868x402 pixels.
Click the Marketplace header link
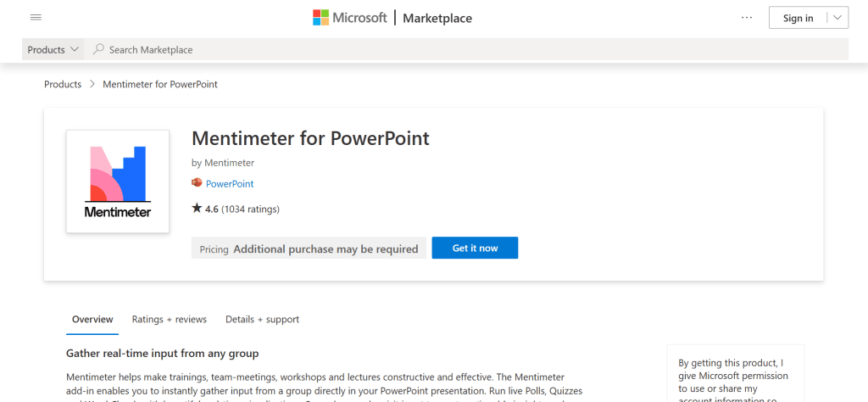pyautogui.click(x=437, y=18)
